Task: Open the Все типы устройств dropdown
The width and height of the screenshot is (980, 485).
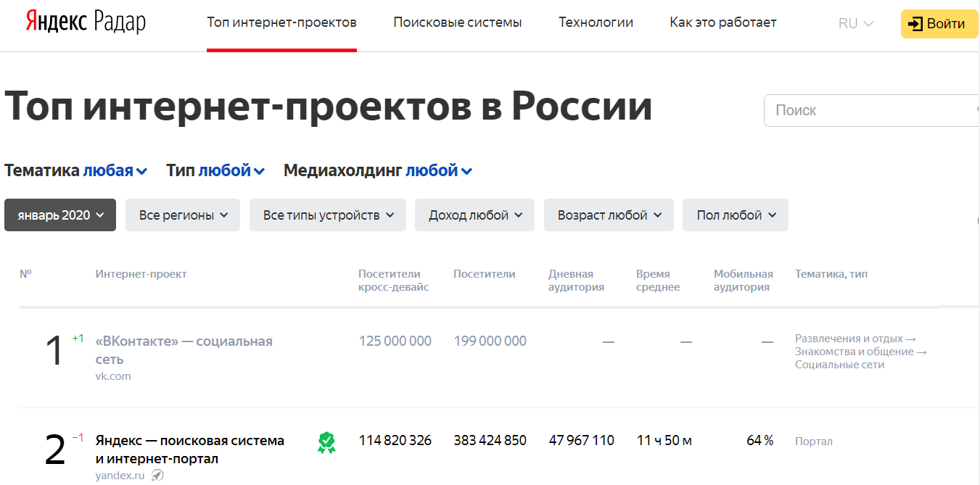Action: (328, 215)
